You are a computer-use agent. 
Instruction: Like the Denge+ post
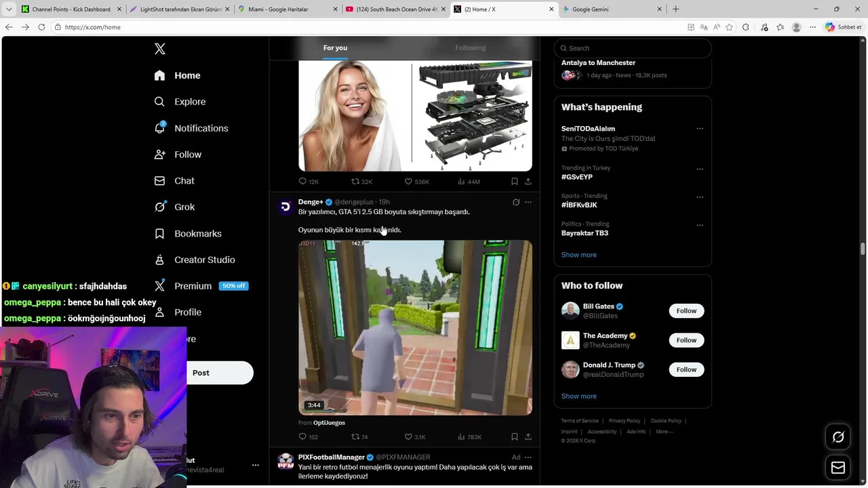(x=408, y=436)
